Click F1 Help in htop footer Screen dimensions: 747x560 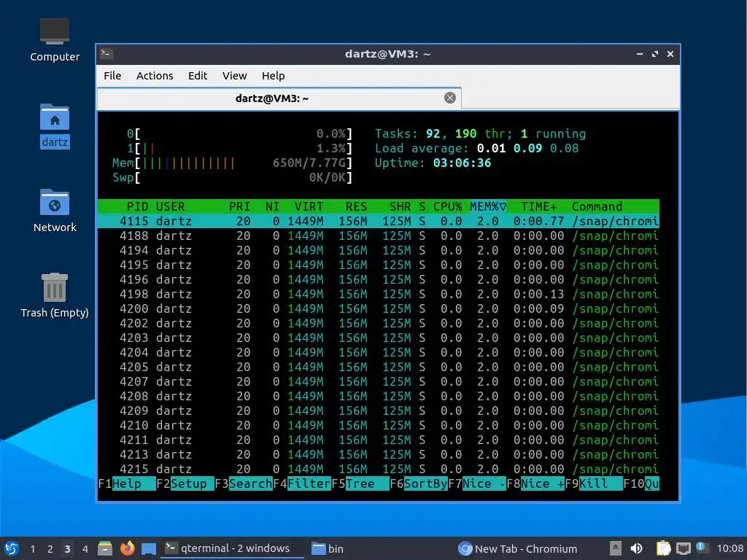click(x=127, y=484)
